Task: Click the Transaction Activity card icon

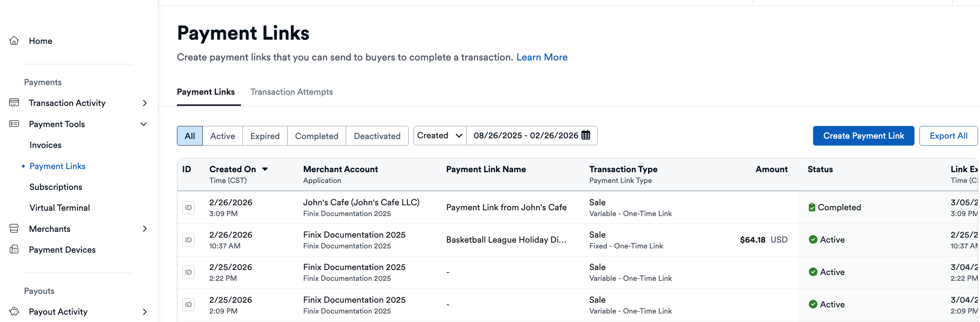Action: (14, 102)
